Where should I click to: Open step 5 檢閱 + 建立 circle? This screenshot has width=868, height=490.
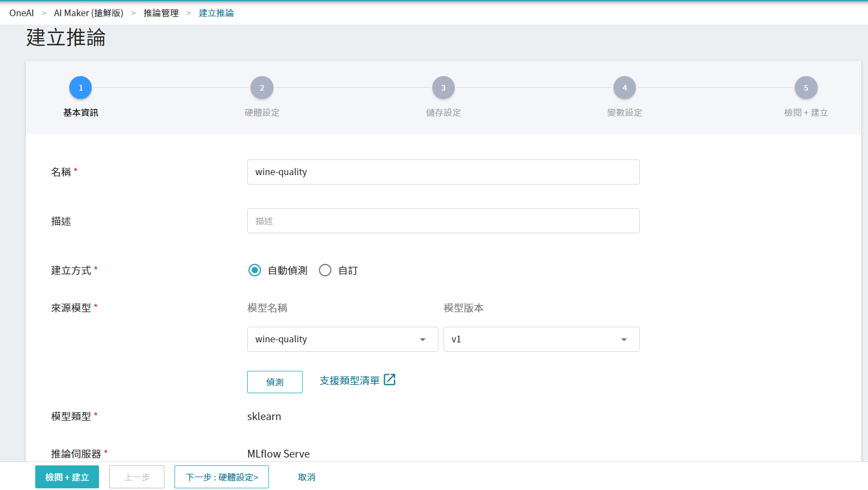click(805, 88)
